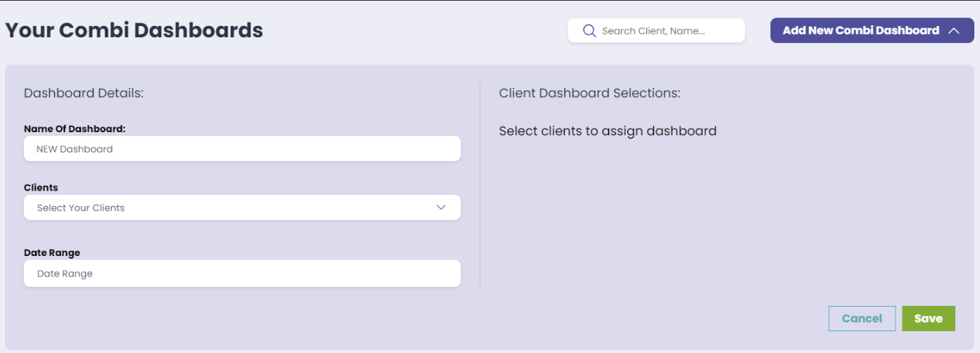This screenshot has height=353, width=980.
Task: Click the Clients field label
Action: pyautogui.click(x=41, y=188)
